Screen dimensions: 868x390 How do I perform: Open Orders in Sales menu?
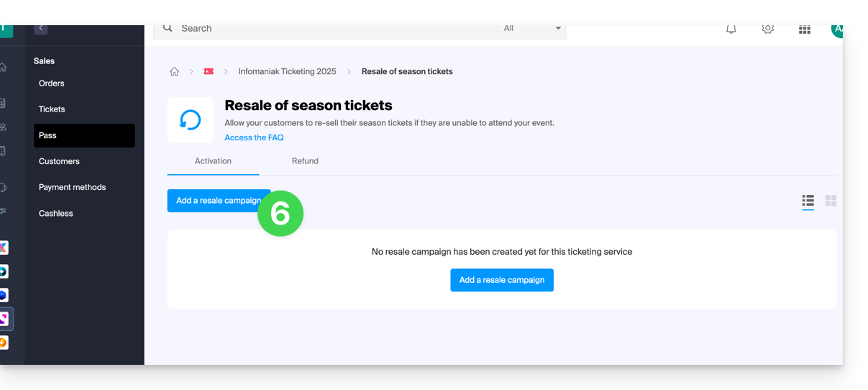[52, 83]
